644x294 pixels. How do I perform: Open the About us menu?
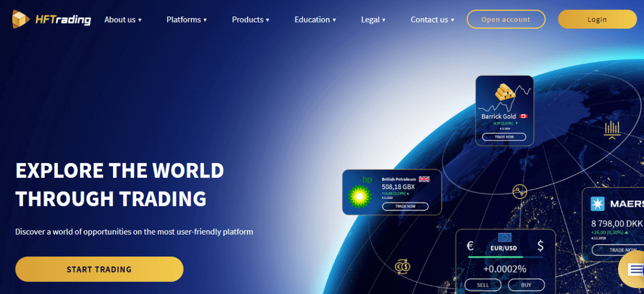pyautogui.click(x=123, y=20)
